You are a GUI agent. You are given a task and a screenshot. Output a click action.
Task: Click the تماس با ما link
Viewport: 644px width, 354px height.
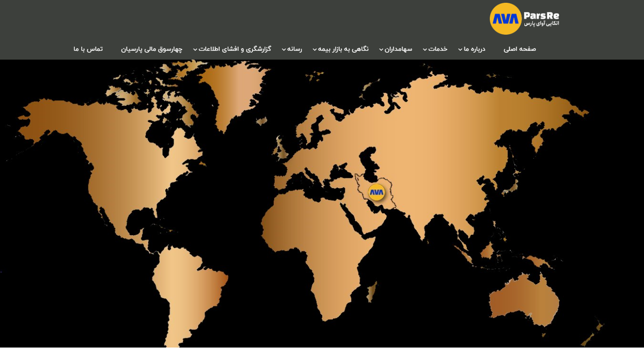coord(88,49)
